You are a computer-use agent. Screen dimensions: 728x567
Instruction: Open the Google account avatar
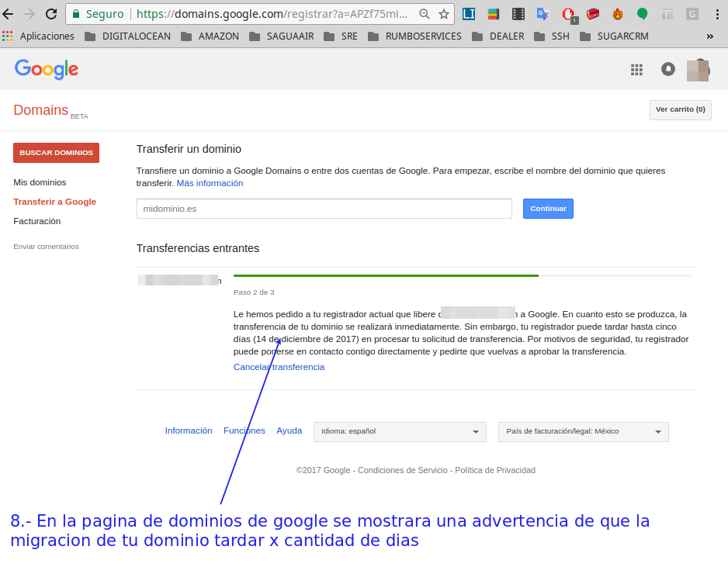point(698,70)
